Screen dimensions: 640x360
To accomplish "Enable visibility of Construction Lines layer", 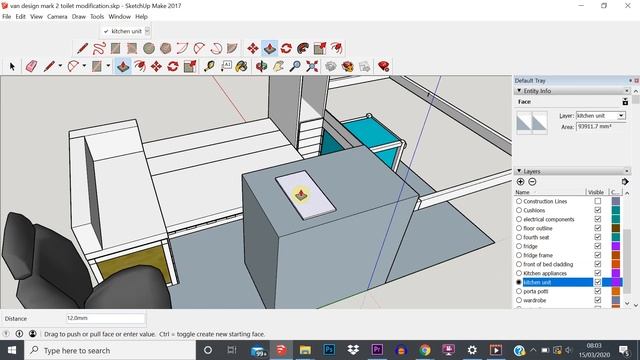I will [x=598, y=201].
